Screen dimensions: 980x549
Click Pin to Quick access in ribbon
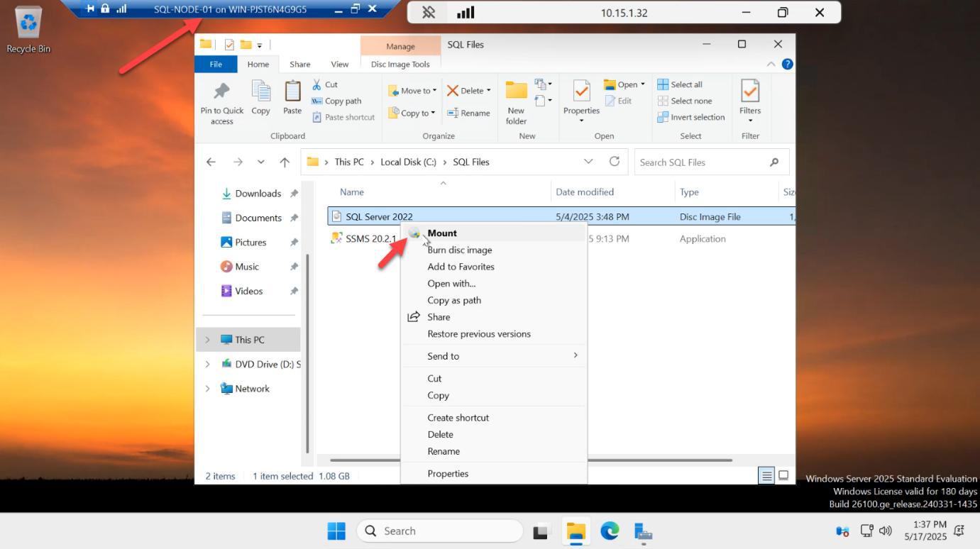click(221, 102)
